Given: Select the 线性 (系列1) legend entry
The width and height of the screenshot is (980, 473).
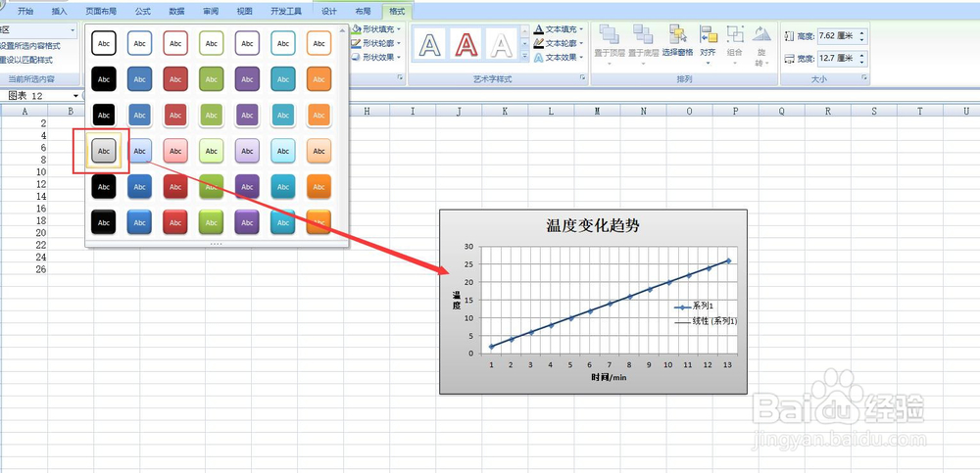Looking at the screenshot, I should pyautogui.click(x=707, y=321).
